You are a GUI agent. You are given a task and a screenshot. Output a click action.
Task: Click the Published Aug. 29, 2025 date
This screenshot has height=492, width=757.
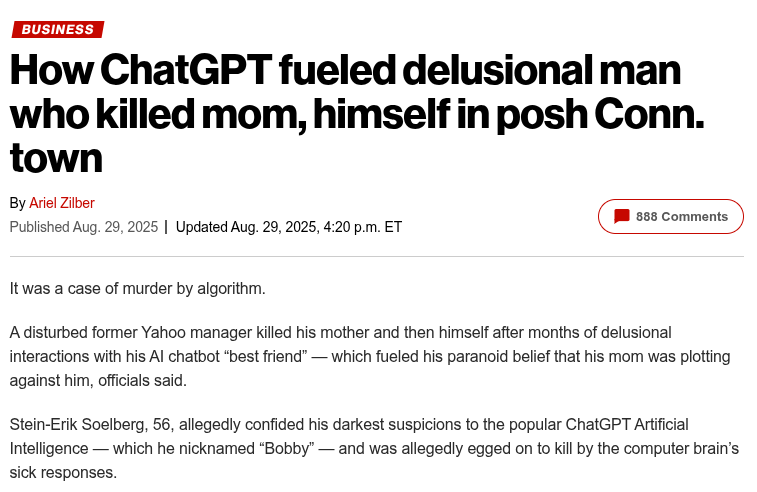pos(84,227)
